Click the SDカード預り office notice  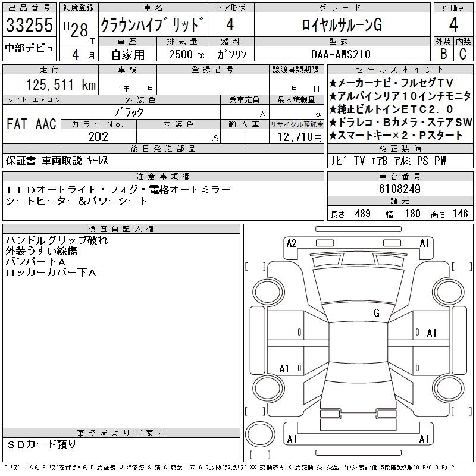[x=42, y=444]
